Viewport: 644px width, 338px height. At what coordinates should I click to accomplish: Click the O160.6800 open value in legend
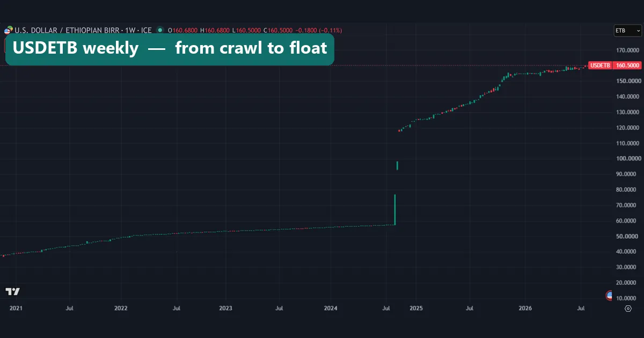click(183, 30)
